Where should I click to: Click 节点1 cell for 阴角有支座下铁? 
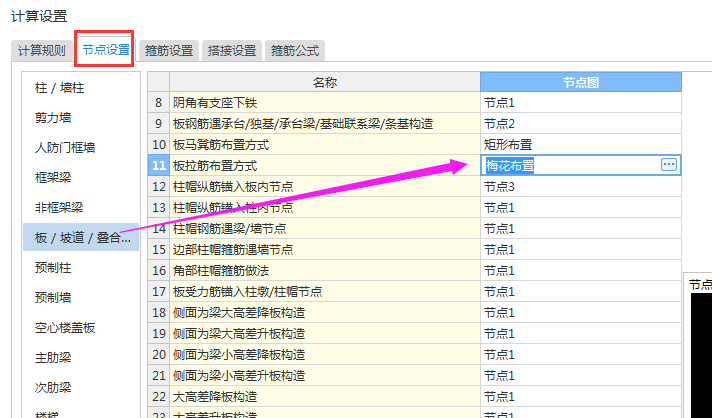click(581, 103)
